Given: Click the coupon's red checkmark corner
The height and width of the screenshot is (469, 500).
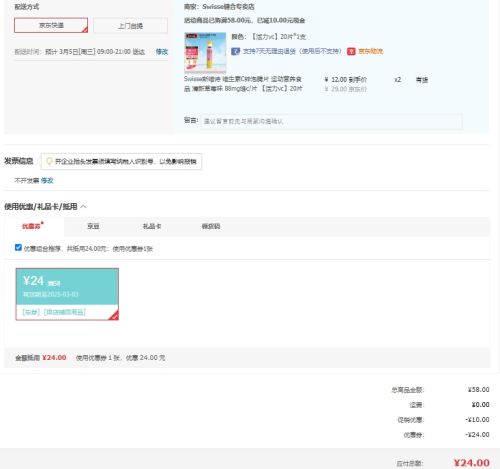Looking at the screenshot, I should [x=114, y=316].
